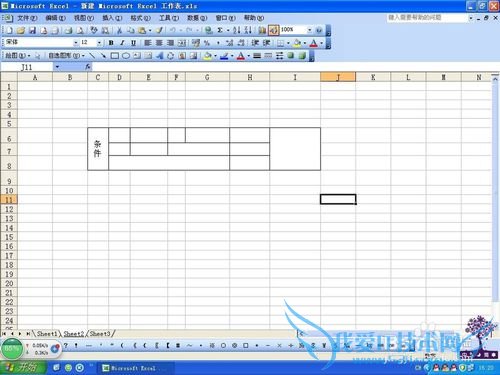Image resolution: width=500 pixels, height=375 pixels.
Task: Toggle Italic formatting
Action: 122,43
